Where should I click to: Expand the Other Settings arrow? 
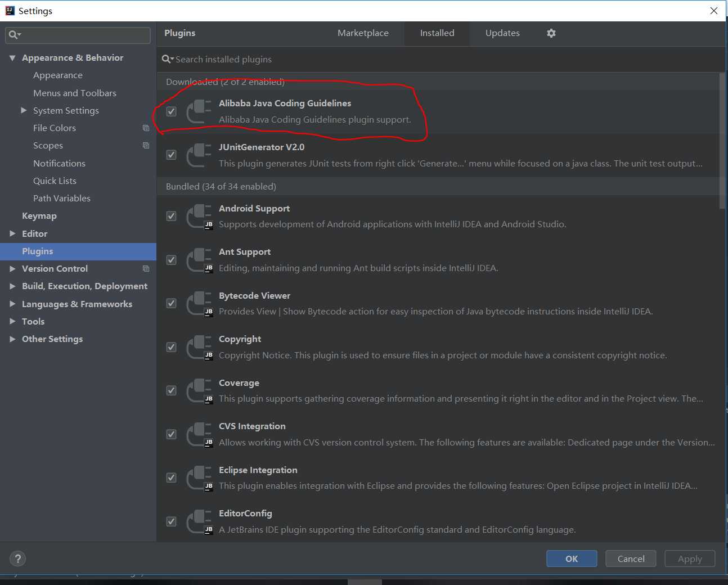[12, 339]
